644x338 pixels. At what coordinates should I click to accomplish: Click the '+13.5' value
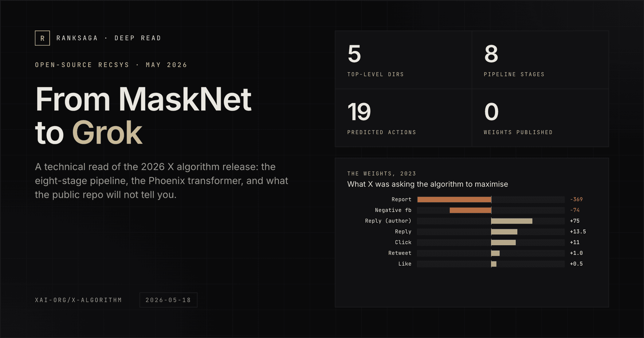click(578, 232)
